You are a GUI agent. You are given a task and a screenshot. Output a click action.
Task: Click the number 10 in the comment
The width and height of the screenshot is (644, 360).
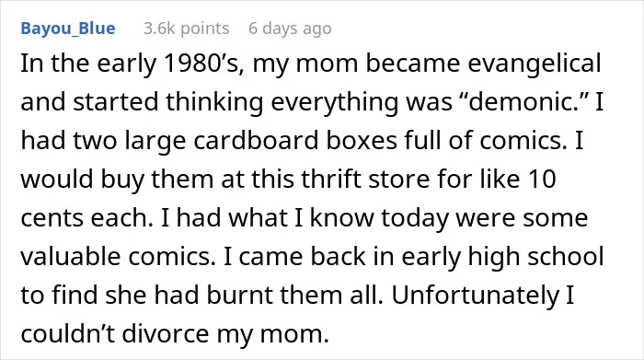pos(541,180)
